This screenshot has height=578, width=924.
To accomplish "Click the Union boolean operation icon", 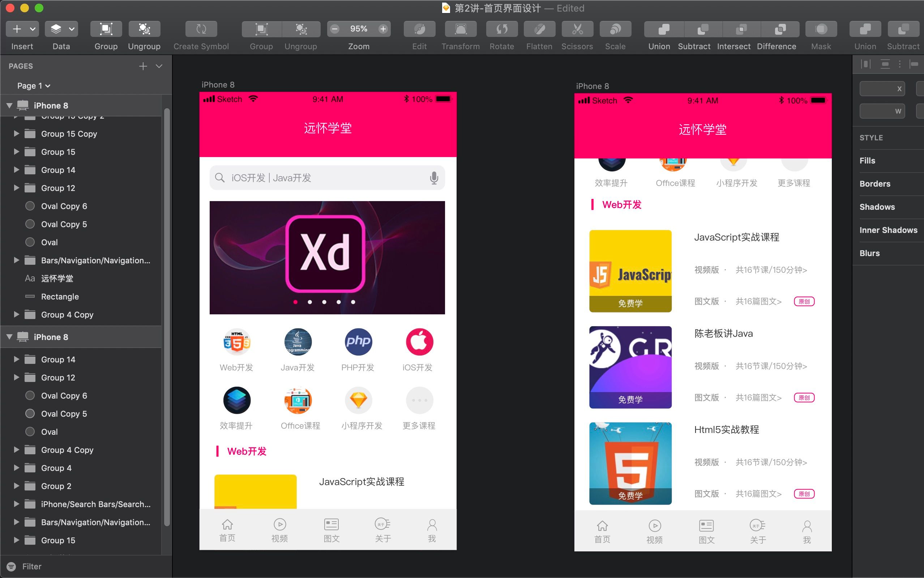I will coord(663,29).
